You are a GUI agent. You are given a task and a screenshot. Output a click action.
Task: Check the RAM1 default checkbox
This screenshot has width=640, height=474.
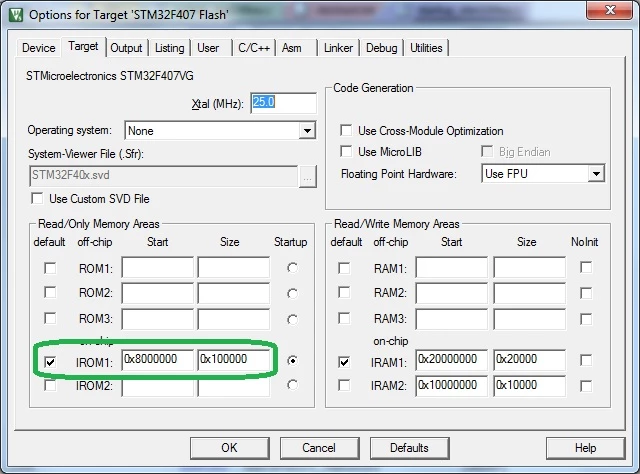[344, 268]
